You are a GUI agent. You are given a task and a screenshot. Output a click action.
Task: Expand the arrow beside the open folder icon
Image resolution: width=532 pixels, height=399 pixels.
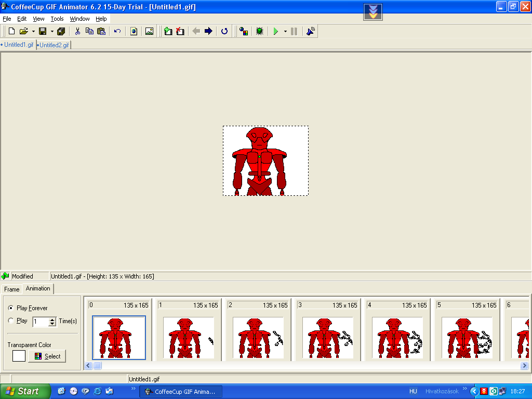[33, 31]
